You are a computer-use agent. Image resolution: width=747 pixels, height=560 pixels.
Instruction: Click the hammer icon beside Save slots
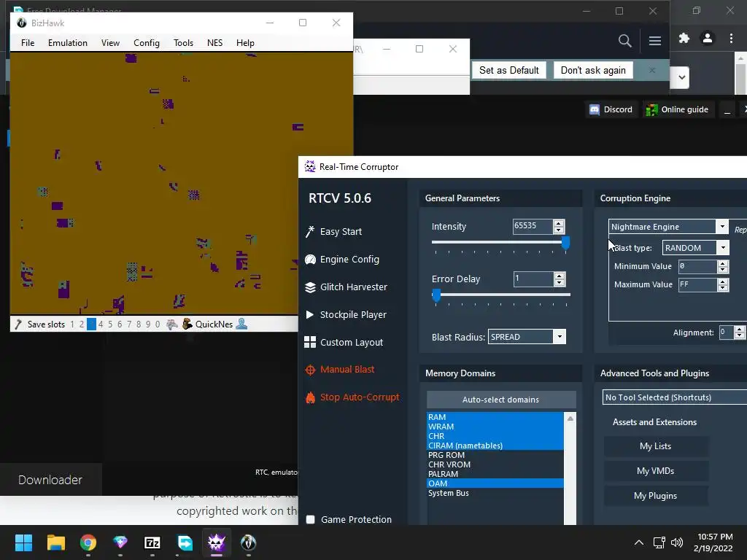point(18,324)
